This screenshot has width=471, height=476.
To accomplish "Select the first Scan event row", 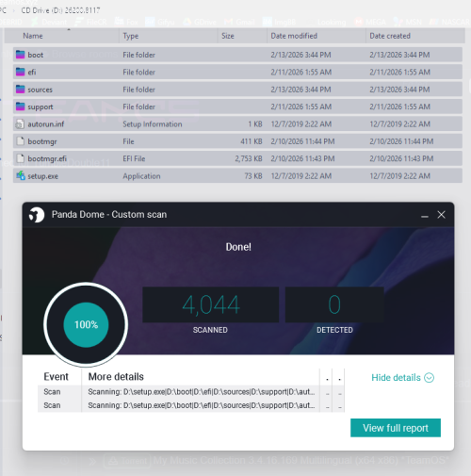I will 191,392.
